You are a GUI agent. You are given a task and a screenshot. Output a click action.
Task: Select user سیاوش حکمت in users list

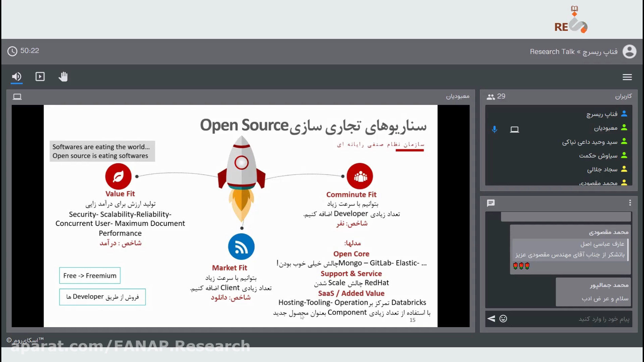pyautogui.click(x=598, y=156)
